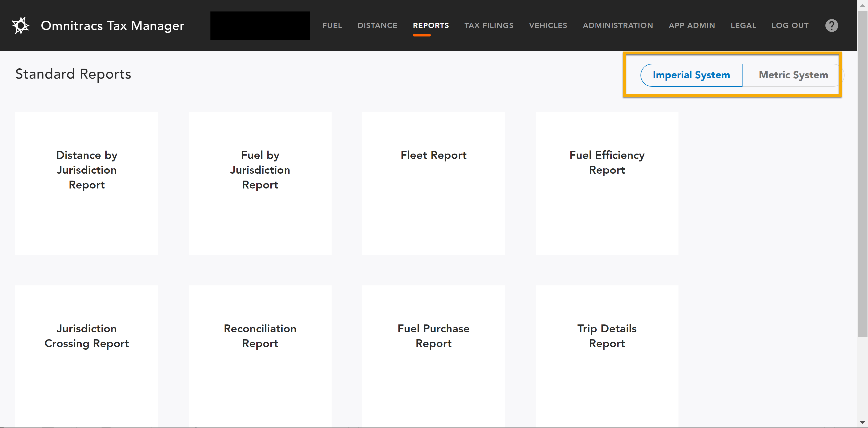The height and width of the screenshot is (428, 868).
Task: Open the Fuel Efficiency Report tile
Action: (607, 183)
